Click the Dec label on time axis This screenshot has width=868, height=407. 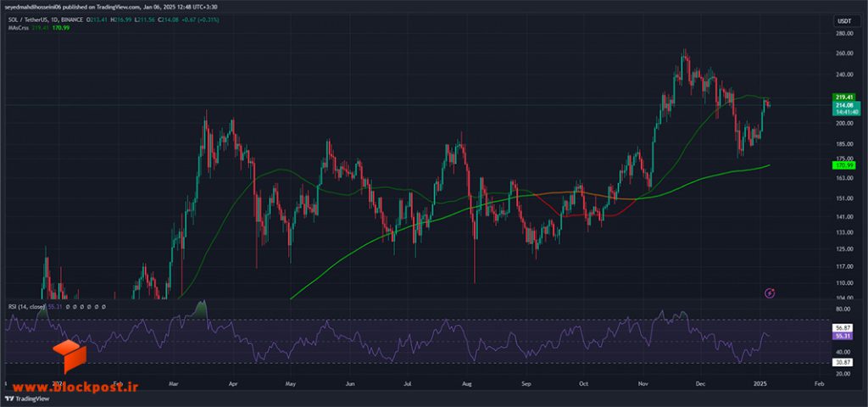pos(701,383)
